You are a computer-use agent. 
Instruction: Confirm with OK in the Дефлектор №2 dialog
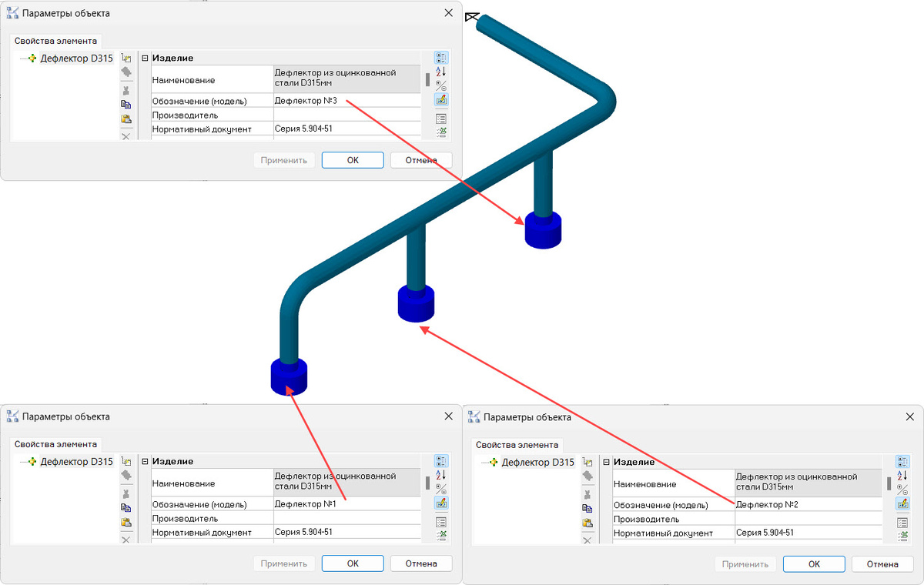(x=814, y=564)
